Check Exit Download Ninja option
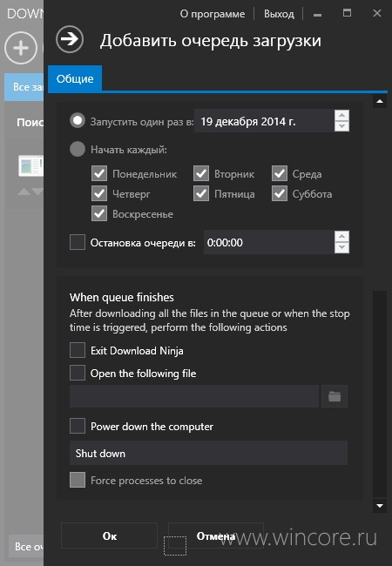392x566 pixels. click(78, 350)
